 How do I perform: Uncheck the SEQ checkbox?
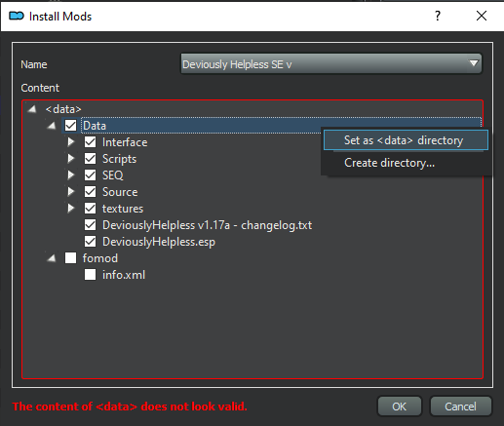coord(90,175)
